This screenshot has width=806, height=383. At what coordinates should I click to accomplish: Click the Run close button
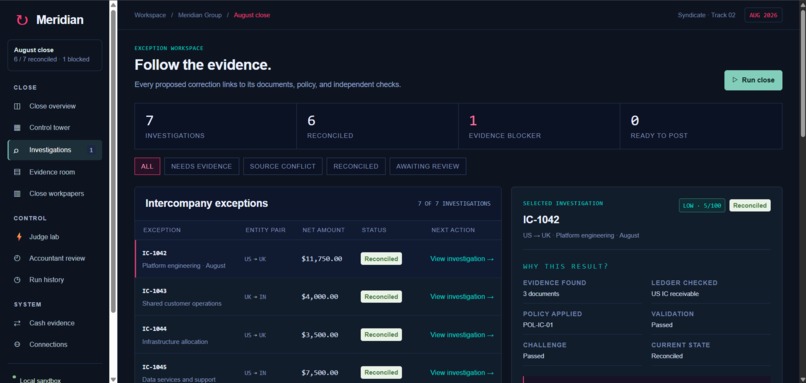click(753, 80)
